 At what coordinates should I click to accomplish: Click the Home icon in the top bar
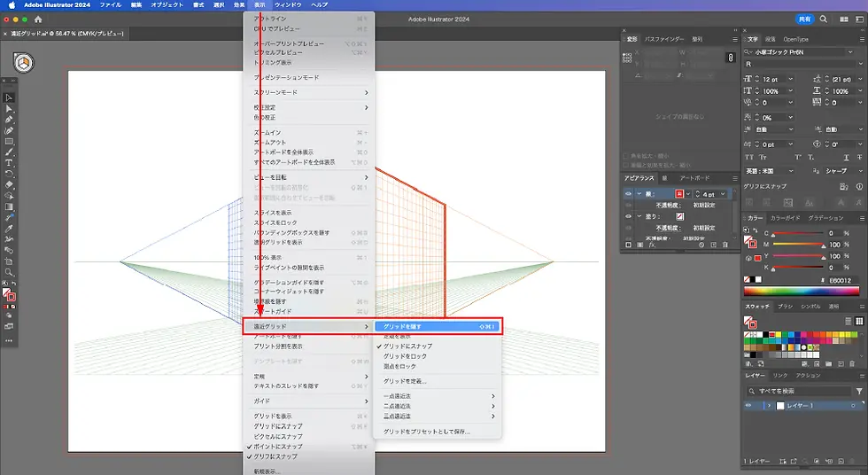click(x=38, y=19)
